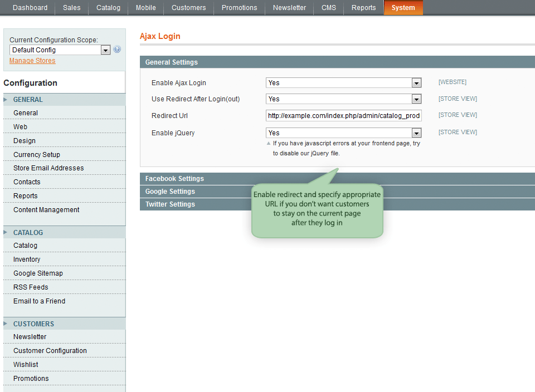Open the Catalog menu in top navigation
The image size is (535, 392).
pyautogui.click(x=108, y=8)
